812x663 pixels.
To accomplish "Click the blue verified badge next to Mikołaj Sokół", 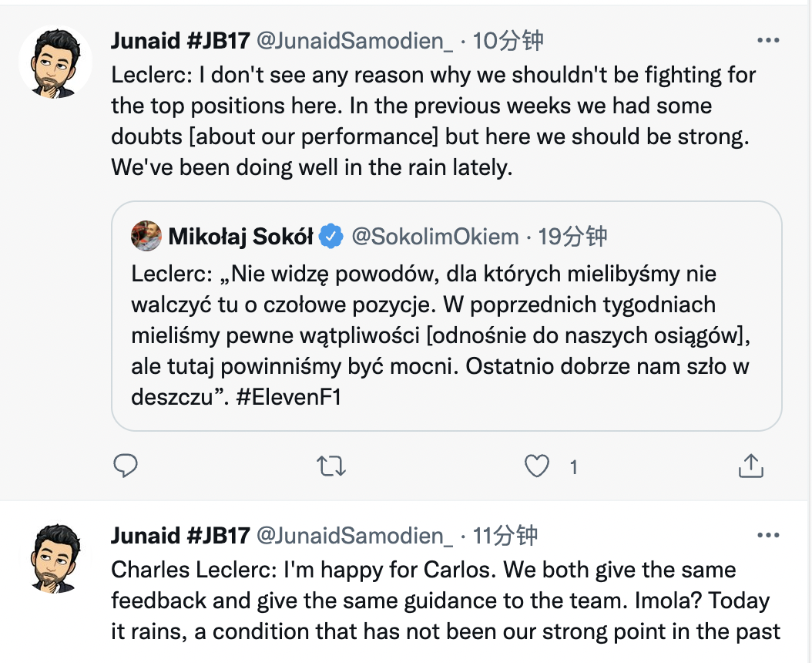I will (x=331, y=237).
